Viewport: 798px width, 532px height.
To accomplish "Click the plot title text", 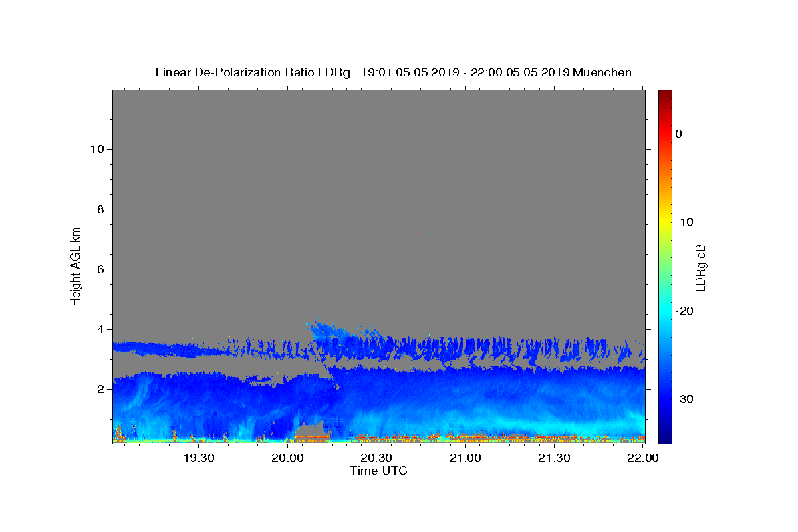I will [x=393, y=72].
